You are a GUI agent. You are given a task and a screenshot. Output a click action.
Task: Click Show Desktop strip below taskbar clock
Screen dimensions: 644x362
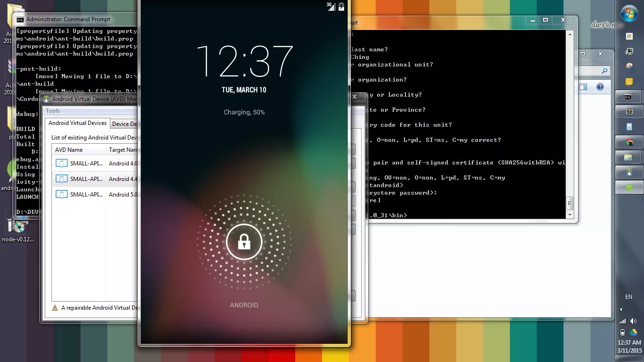click(629, 359)
